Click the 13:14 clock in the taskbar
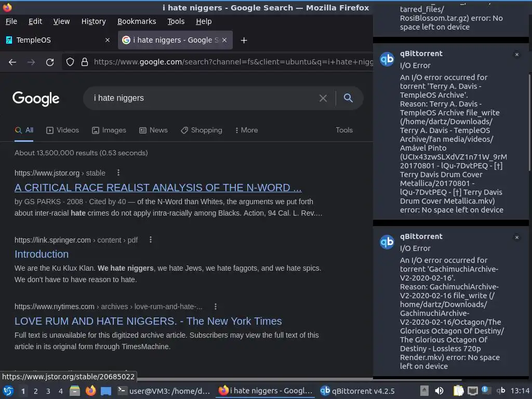This screenshot has height=399, width=532. click(x=520, y=391)
